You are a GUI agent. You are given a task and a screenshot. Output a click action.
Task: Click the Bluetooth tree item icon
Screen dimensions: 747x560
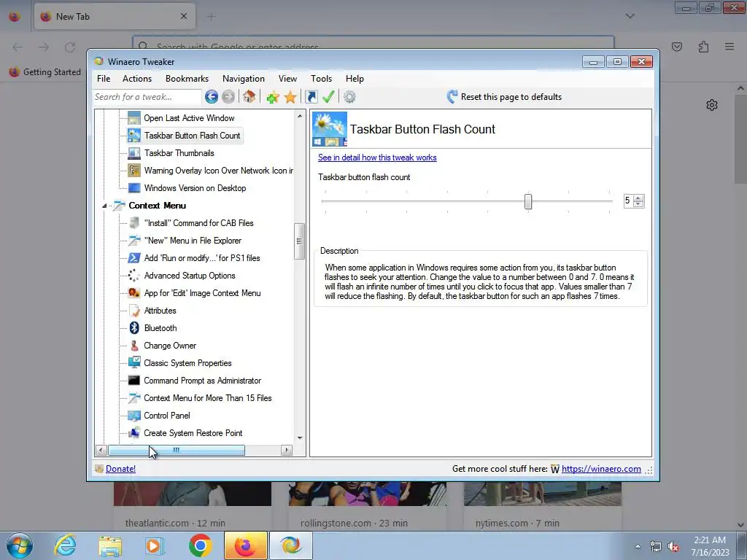click(134, 327)
